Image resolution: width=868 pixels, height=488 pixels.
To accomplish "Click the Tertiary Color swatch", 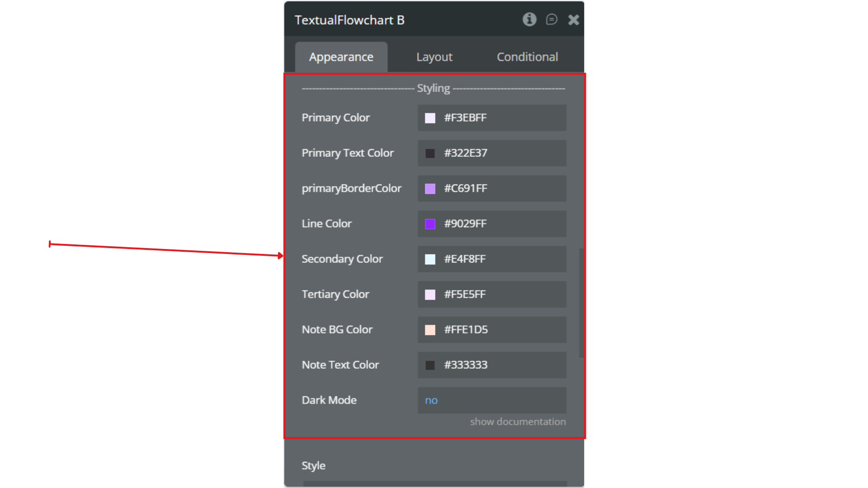I will (430, 295).
